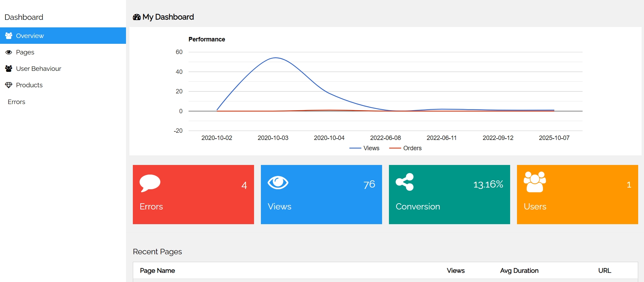Screen dimensions: 644x282
Task: Click the URL column header
Action: coord(605,271)
